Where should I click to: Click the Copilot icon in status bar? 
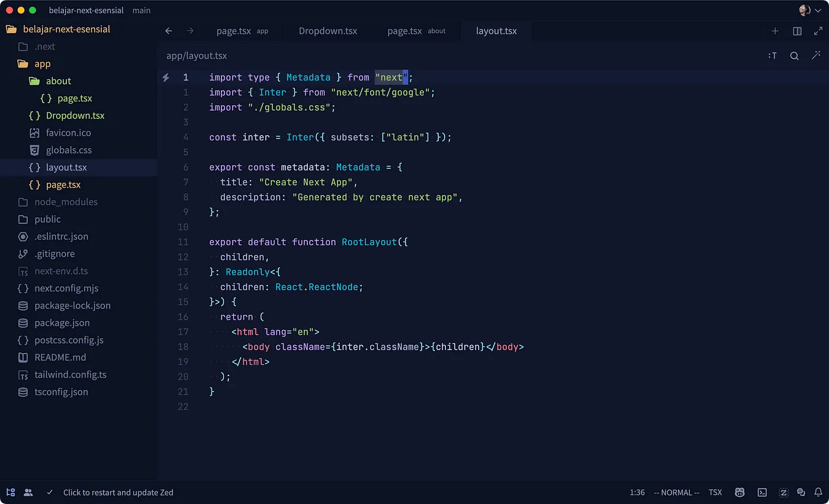[x=740, y=492]
